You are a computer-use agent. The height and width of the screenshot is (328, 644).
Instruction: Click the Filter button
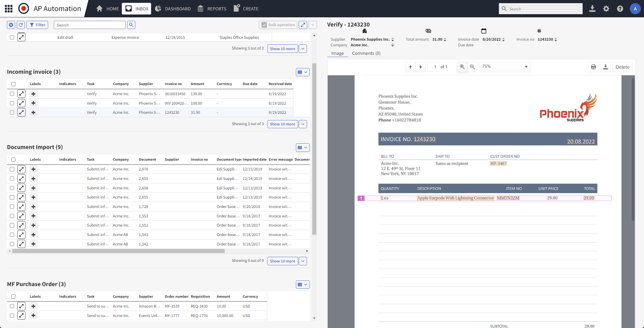pyautogui.click(x=37, y=25)
